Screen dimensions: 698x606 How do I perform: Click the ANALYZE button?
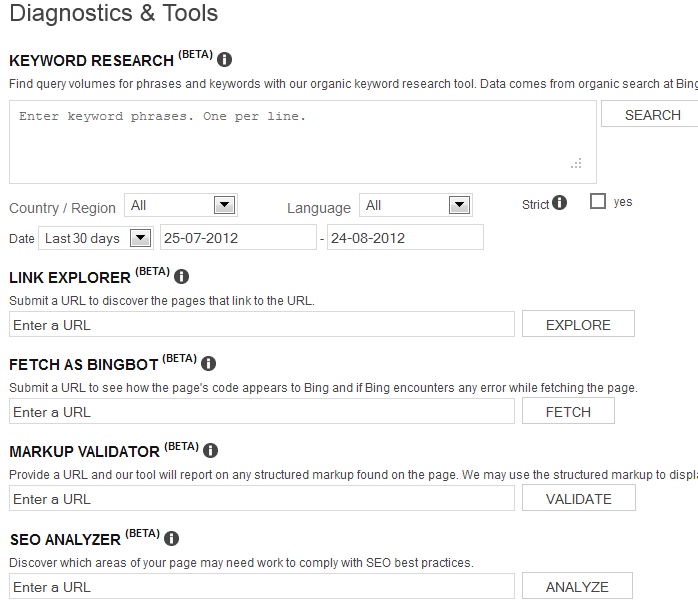577,586
